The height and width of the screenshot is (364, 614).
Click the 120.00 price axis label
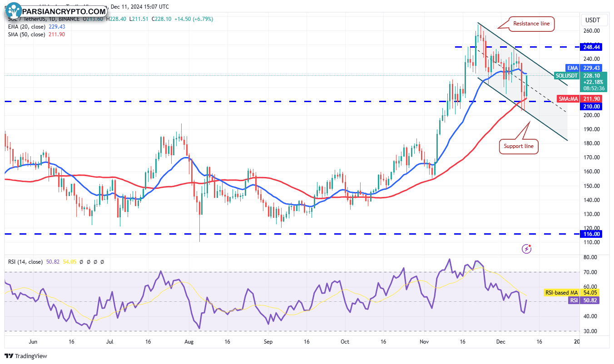pos(592,228)
